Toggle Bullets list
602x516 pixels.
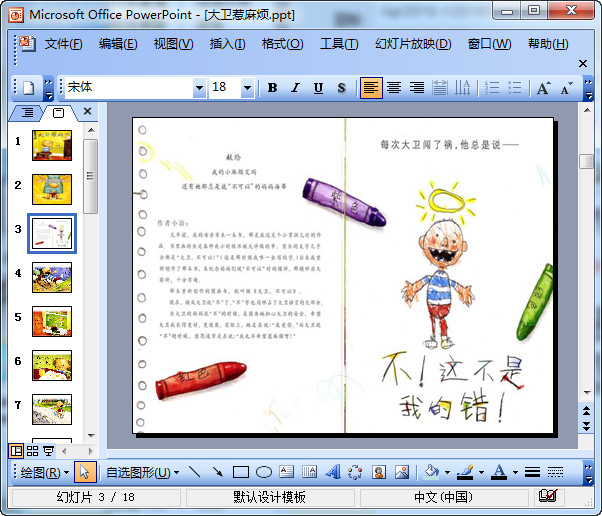(515, 88)
